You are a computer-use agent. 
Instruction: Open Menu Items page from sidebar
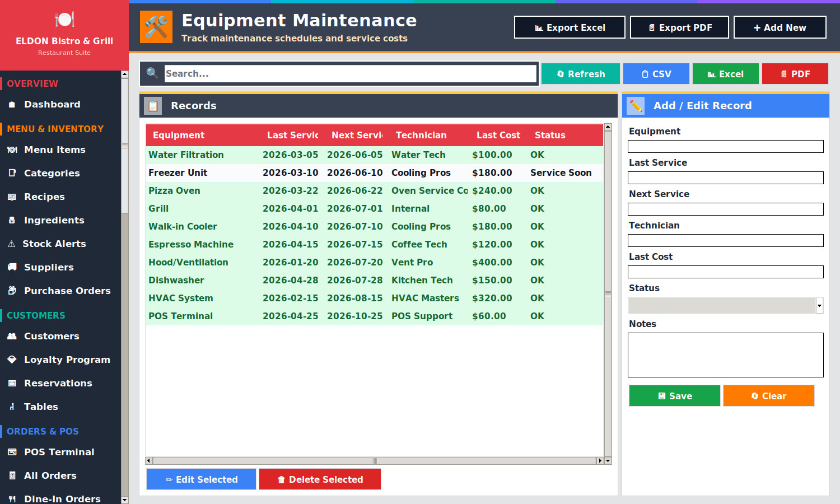55,150
